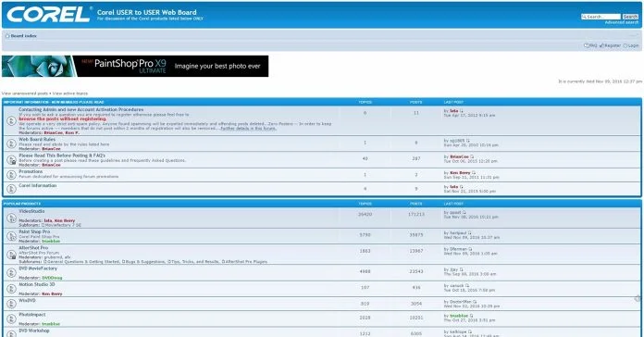View latest post icon in Web Board Rules row
Image resolution: width=644 pixels, height=337 pixels.
[x=467, y=141]
